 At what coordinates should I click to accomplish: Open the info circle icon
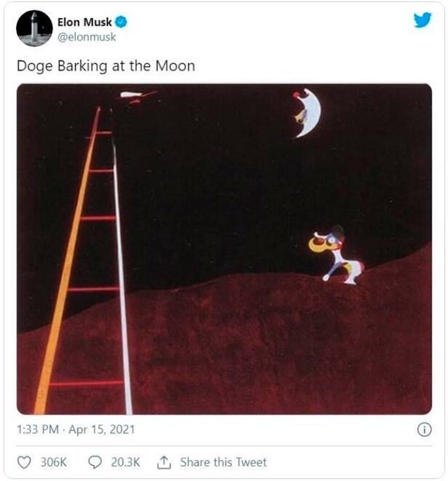[424, 429]
